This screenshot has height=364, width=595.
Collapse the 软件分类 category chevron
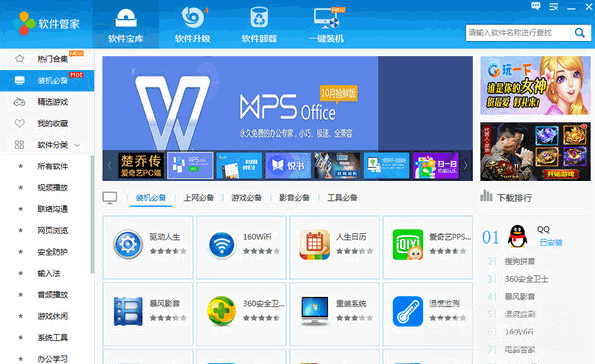point(77,145)
